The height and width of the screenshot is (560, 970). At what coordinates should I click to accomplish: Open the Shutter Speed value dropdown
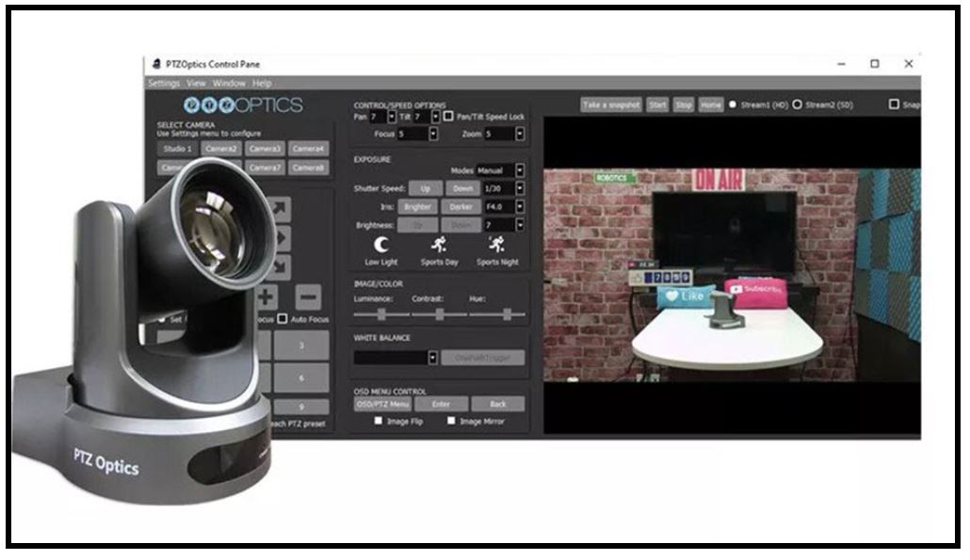522,188
